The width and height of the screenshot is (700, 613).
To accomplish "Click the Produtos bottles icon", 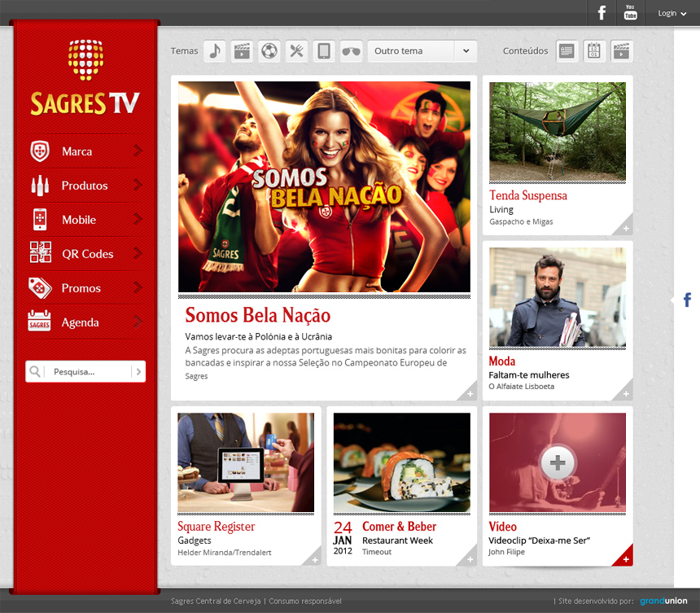I will pos(40,186).
